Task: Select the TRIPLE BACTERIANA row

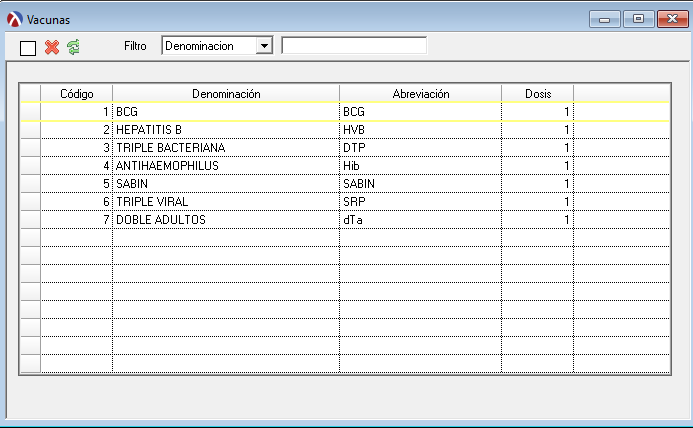Action: (x=226, y=148)
